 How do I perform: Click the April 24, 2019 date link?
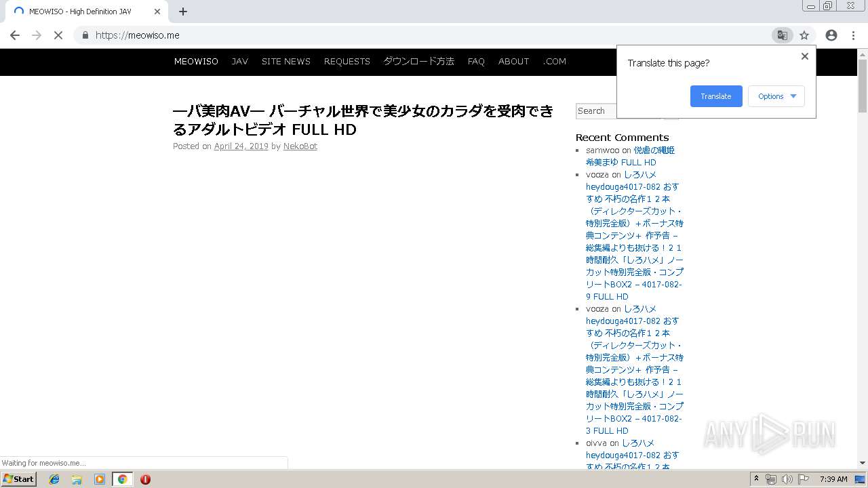(x=241, y=146)
